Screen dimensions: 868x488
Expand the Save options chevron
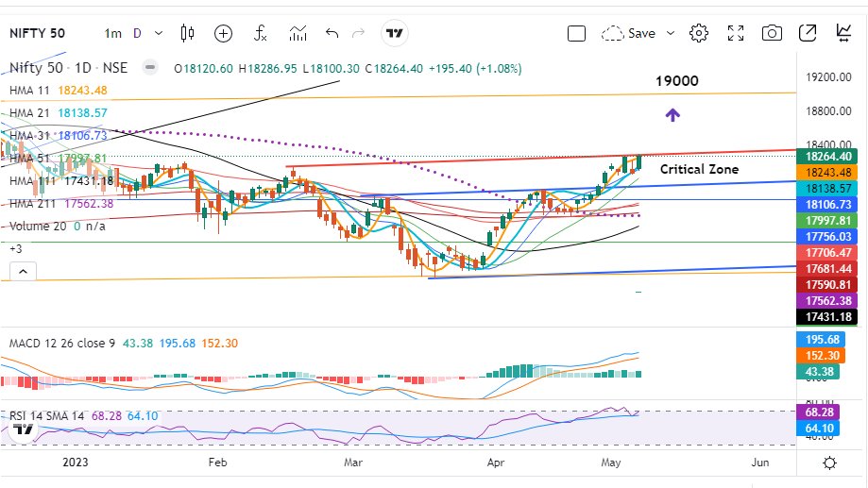[x=671, y=33]
